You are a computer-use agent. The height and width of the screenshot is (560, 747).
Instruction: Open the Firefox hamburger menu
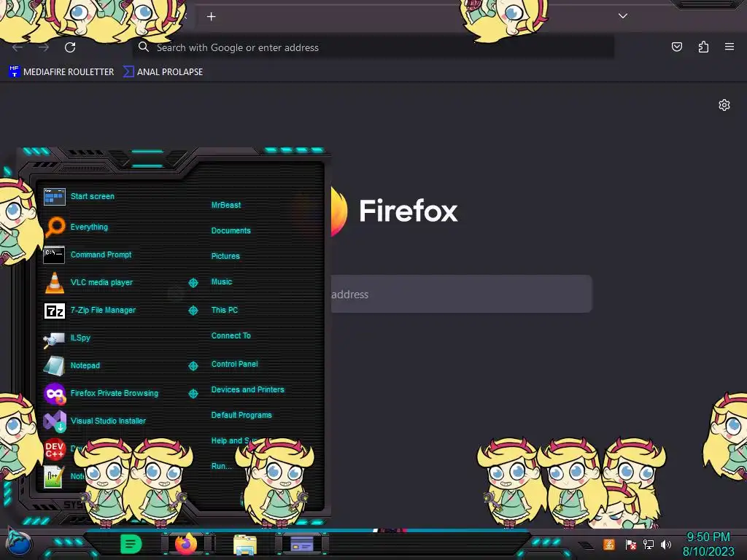729,47
